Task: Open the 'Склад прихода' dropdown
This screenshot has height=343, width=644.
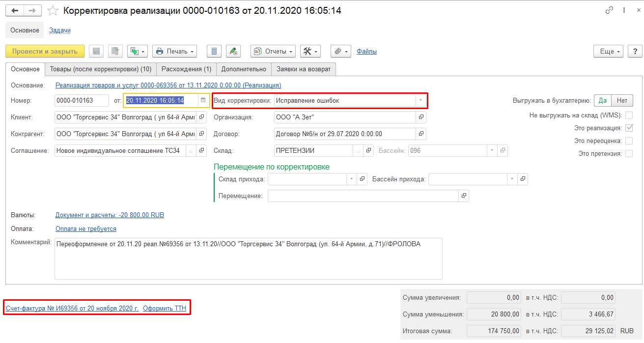Action: [351, 179]
